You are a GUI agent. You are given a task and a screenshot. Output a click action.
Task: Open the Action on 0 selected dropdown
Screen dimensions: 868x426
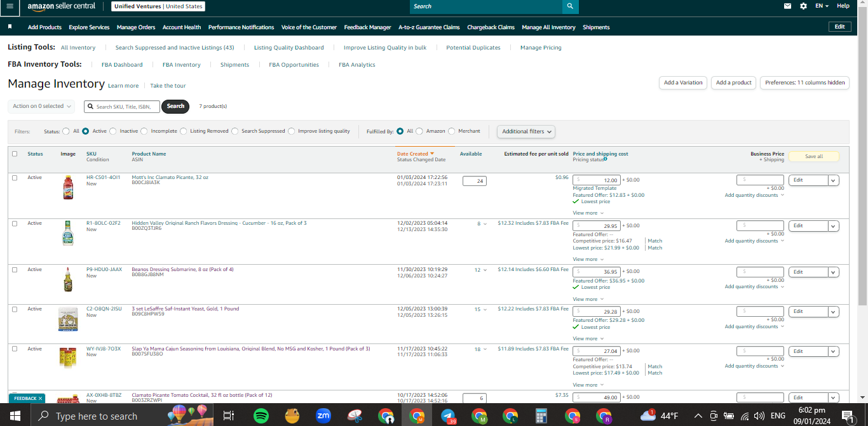tap(42, 106)
